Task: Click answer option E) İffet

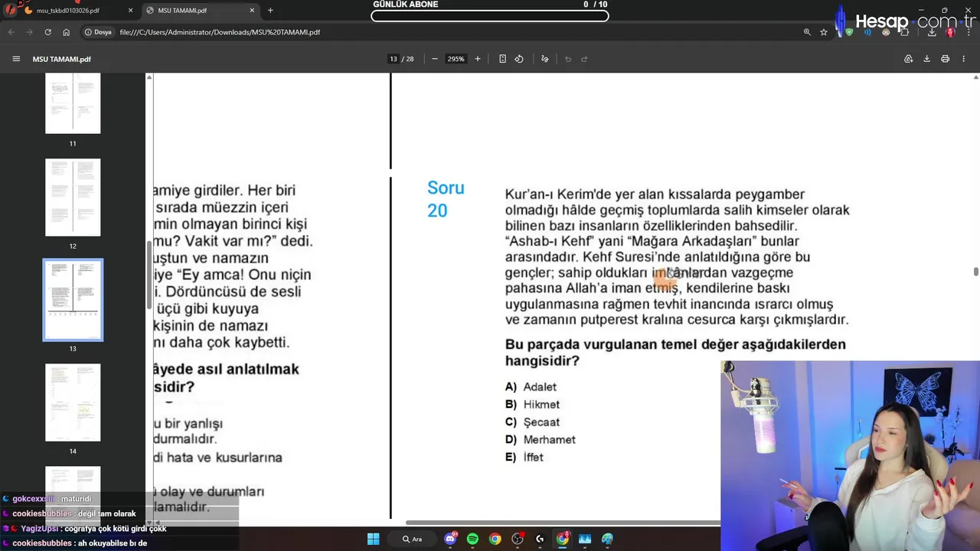Action: 524,458
